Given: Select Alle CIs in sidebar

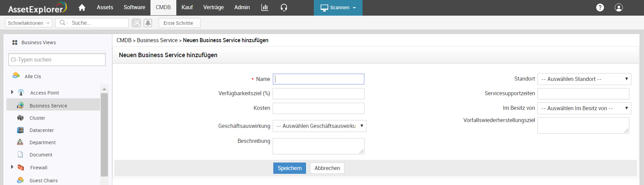Looking at the screenshot, I should 33,77.
